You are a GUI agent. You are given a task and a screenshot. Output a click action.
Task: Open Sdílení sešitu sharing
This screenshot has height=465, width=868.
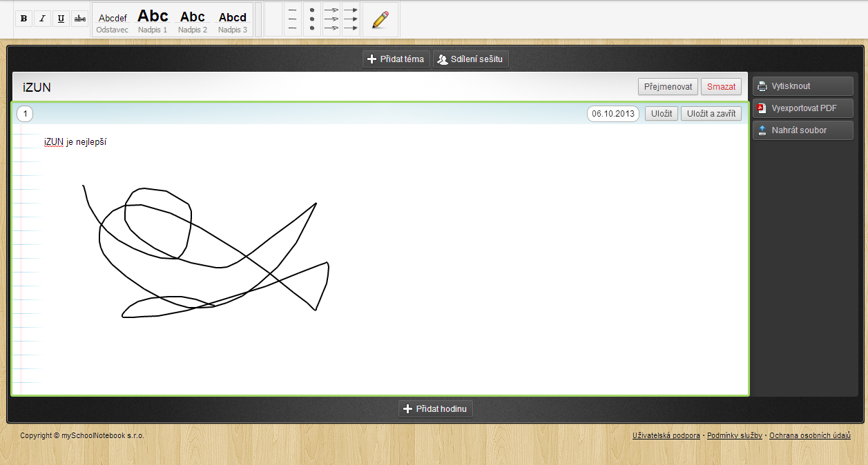click(471, 59)
